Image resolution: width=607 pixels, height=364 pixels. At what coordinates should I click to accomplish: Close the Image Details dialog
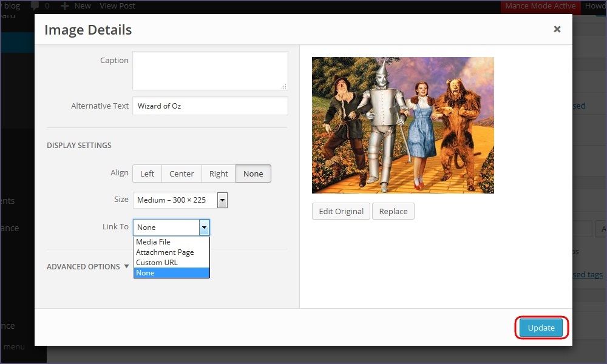tap(557, 29)
